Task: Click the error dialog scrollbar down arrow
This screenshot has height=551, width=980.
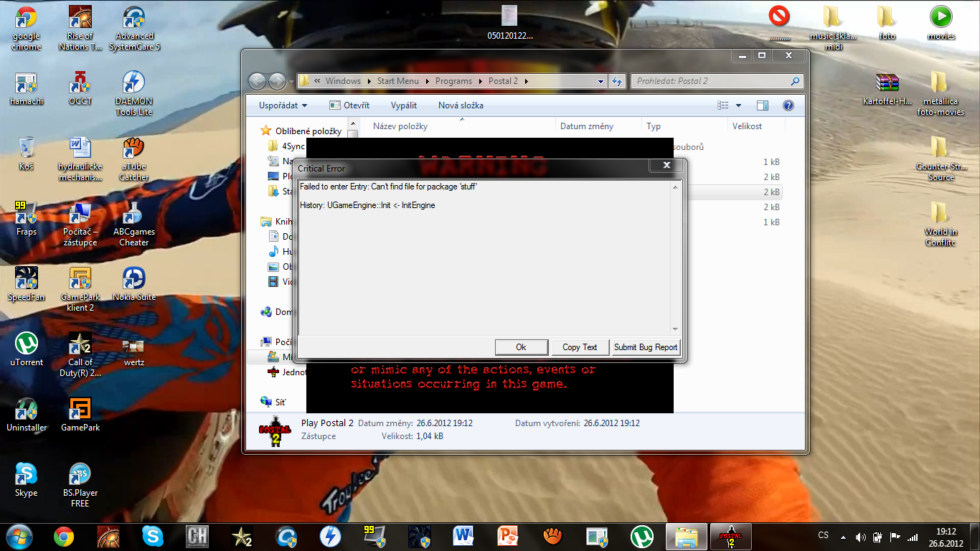Action: [x=675, y=329]
